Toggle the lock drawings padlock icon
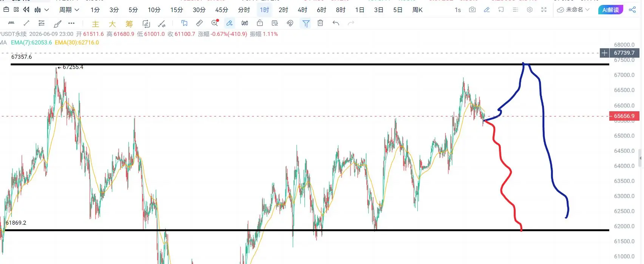Viewport: 644px width, 264px height. point(260,23)
